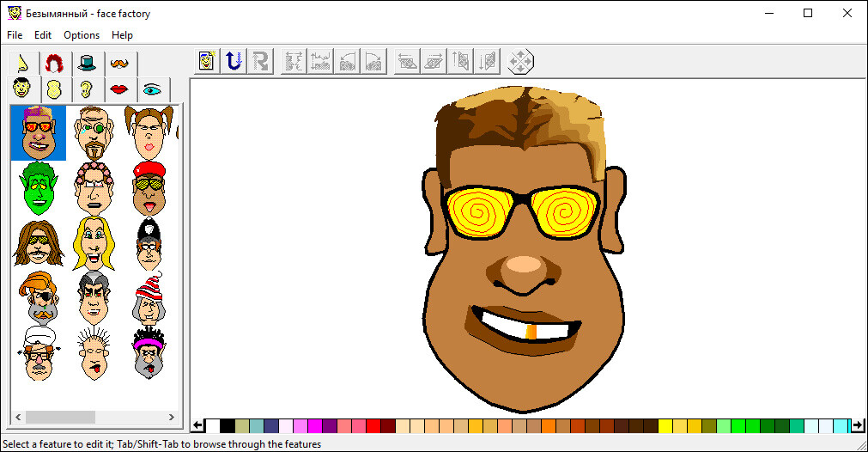868x452 pixels.
Task: Open the head shape tab
Action: (x=54, y=89)
